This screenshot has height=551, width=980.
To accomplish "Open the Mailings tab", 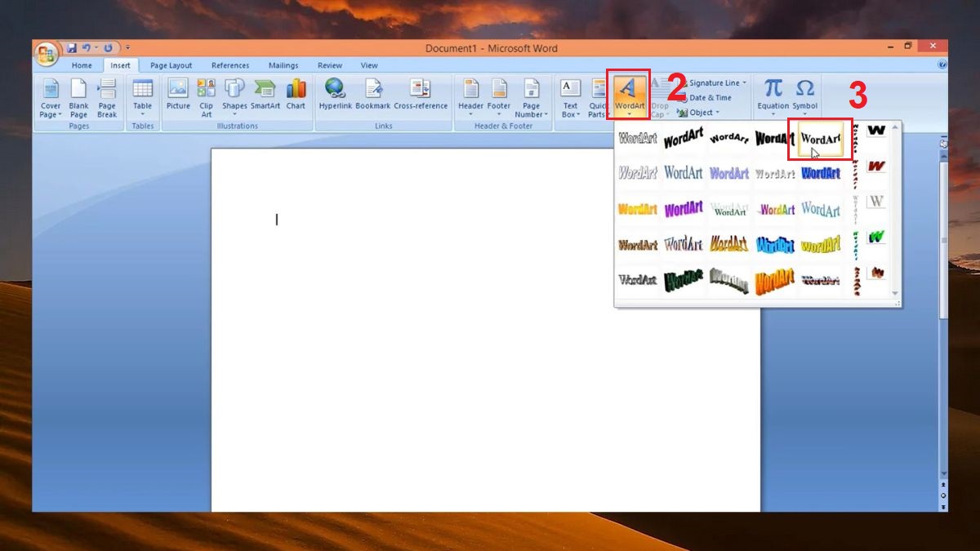I will [x=283, y=65].
